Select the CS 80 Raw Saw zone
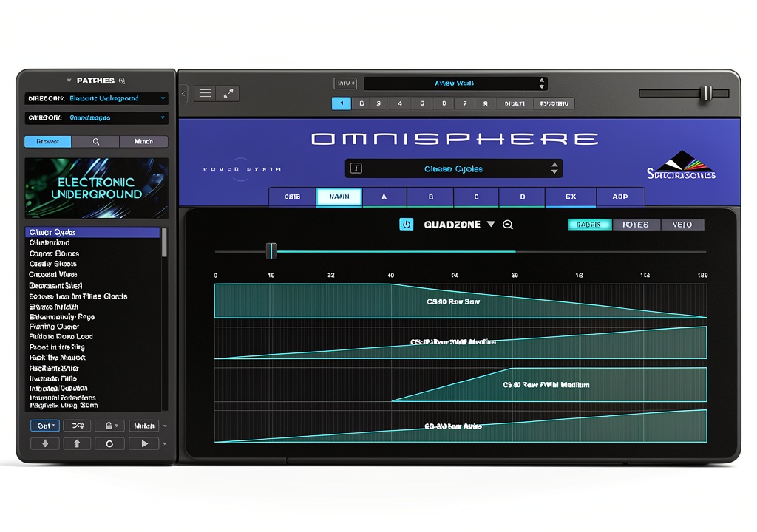 (461, 301)
